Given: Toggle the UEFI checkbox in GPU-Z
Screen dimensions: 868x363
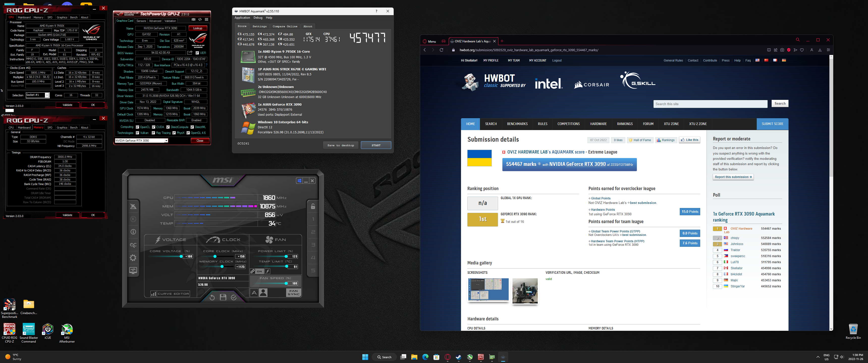Looking at the screenshot, I should [x=197, y=53].
